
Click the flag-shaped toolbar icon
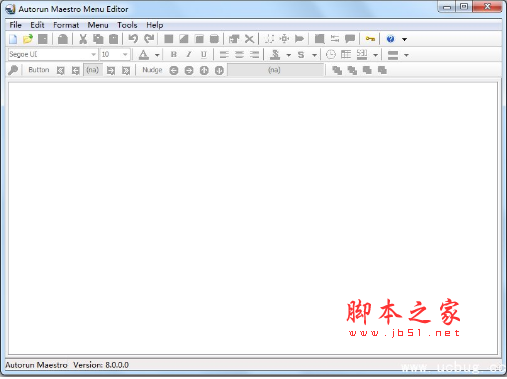(x=299, y=39)
